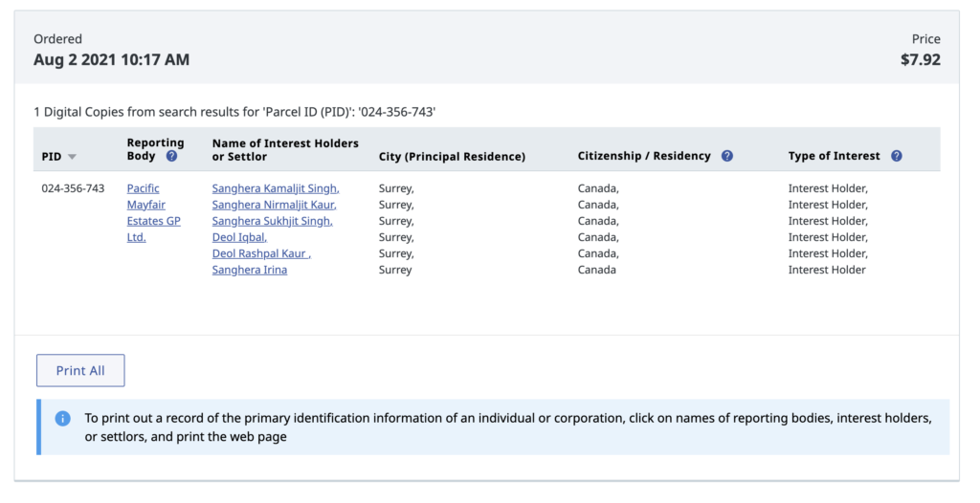Click the Print All button
Viewport: 980px width, 503px height.
80,370
